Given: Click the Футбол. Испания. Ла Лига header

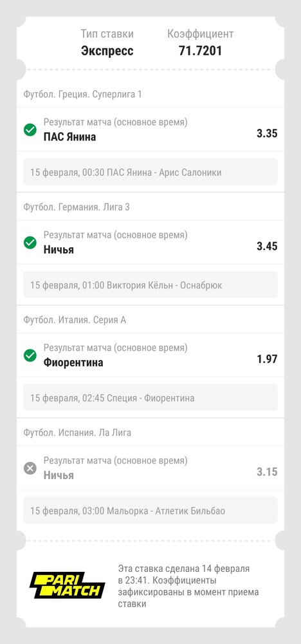Looking at the screenshot, I should (77, 433).
